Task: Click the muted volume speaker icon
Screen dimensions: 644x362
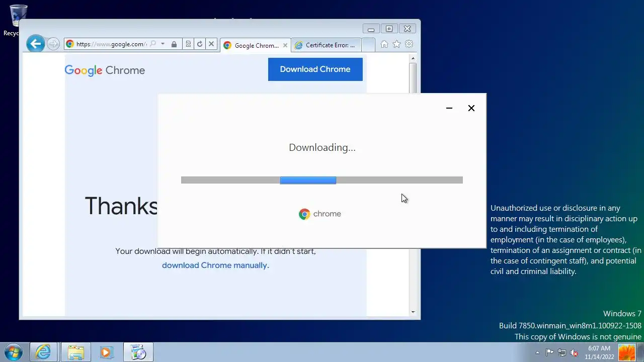Action: [x=574, y=352]
